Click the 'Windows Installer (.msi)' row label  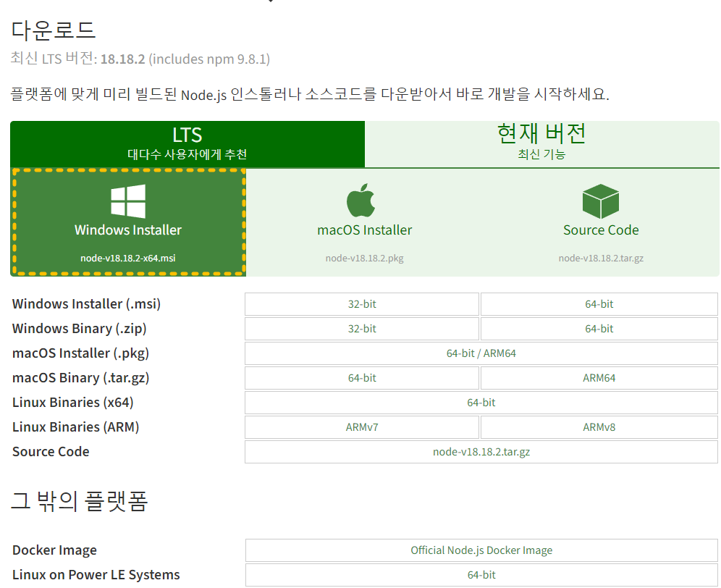click(86, 304)
